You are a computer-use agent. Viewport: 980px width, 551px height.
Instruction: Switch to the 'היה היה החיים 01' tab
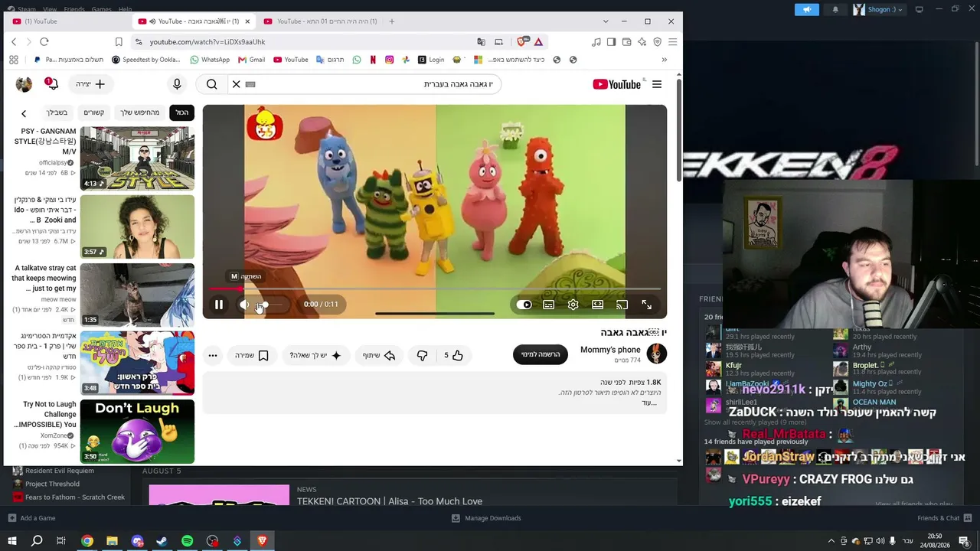320,21
